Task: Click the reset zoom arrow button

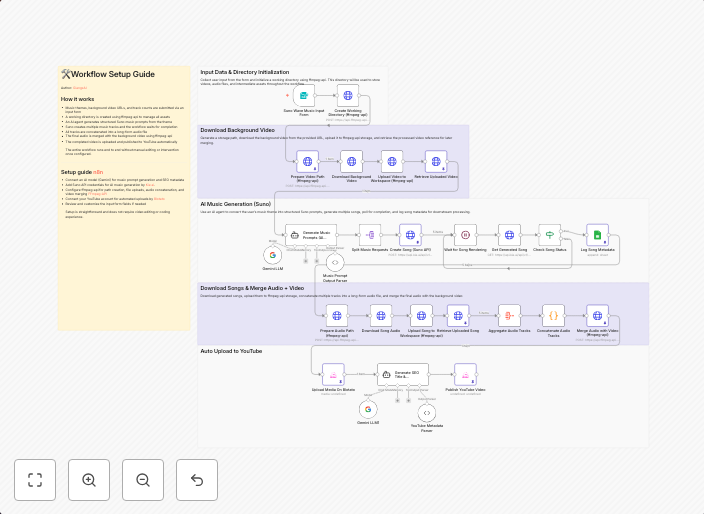Action: tap(197, 480)
